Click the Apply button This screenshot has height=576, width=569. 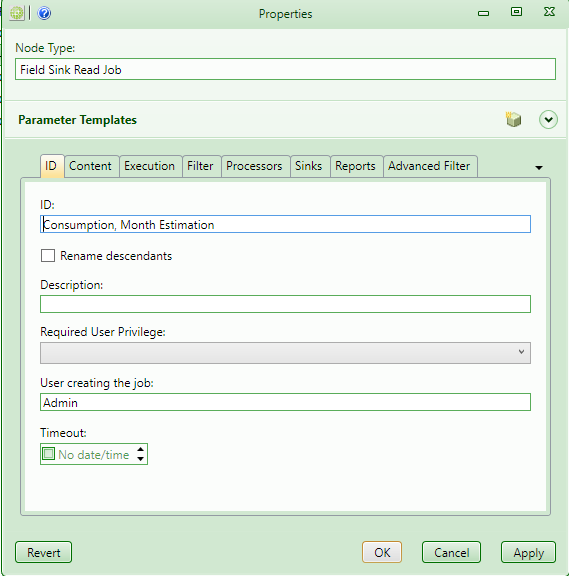528,552
